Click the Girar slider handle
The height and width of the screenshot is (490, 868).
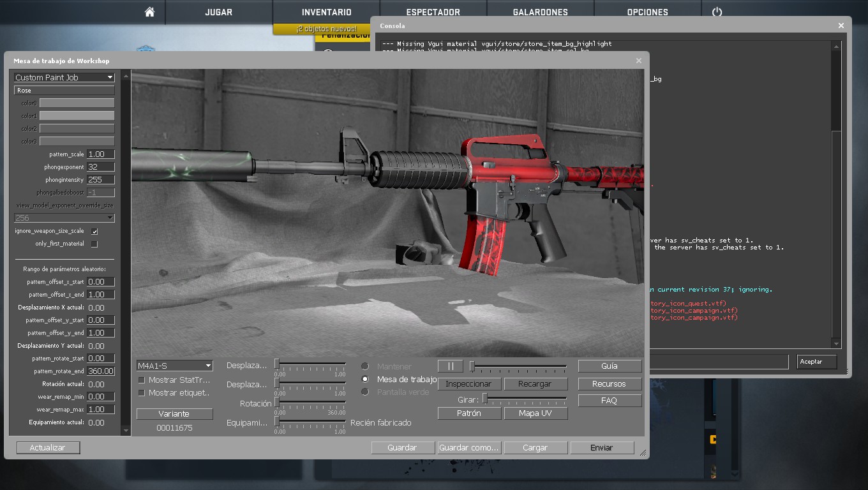tap(485, 398)
